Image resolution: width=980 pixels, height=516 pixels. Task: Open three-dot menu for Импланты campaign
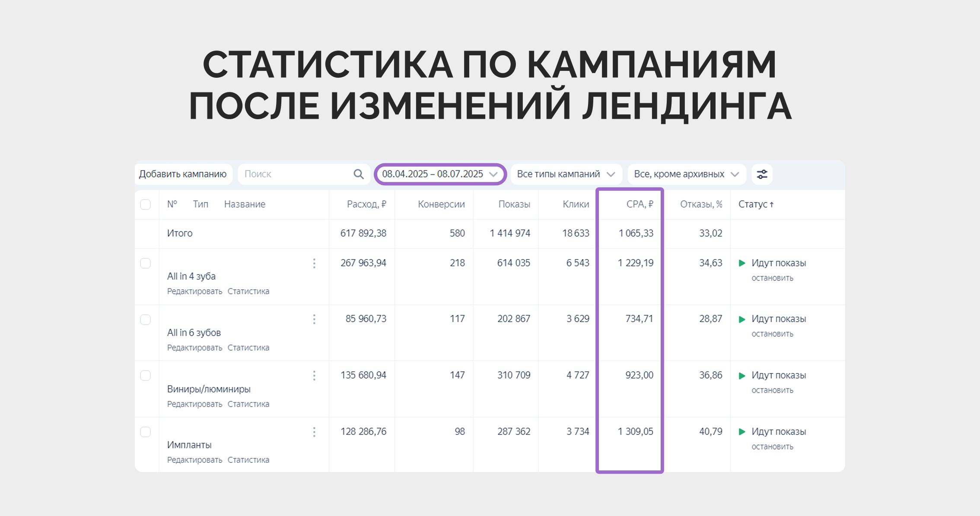click(x=314, y=432)
